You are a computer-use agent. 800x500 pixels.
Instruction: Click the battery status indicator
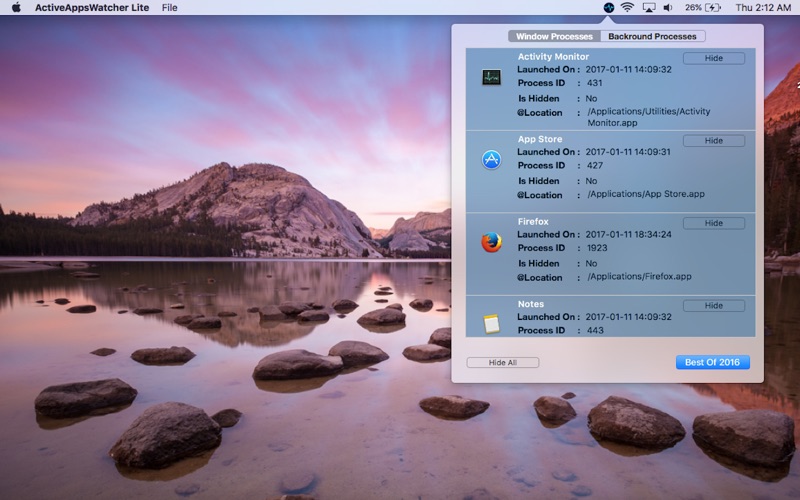point(703,8)
